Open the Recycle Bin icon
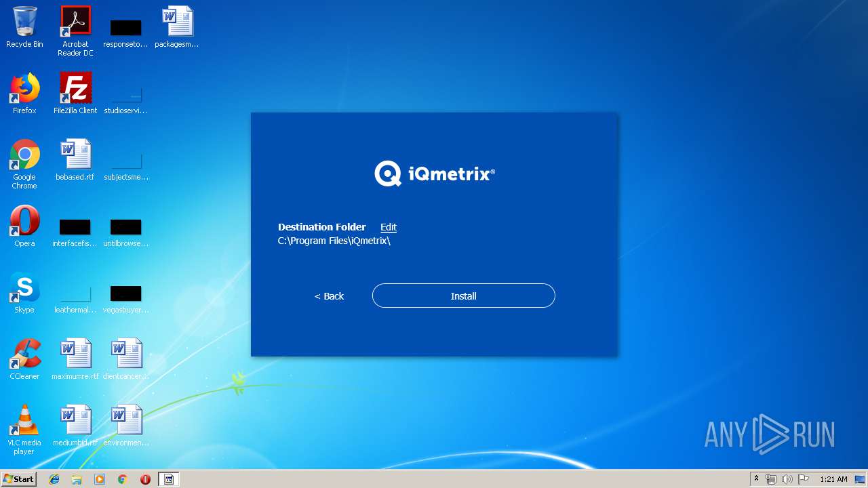The width and height of the screenshot is (868, 488). (x=24, y=27)
